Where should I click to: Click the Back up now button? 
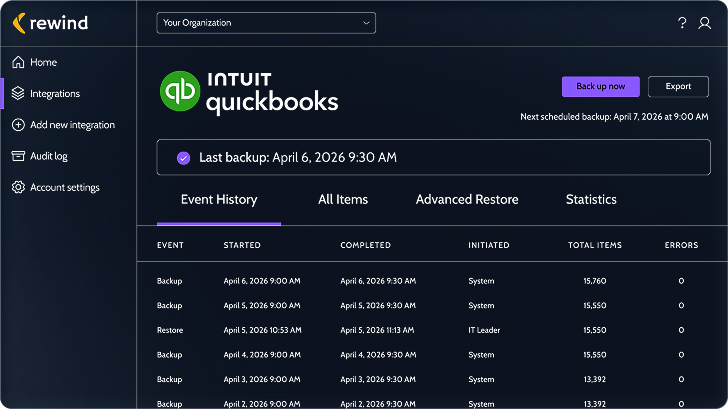601,86
